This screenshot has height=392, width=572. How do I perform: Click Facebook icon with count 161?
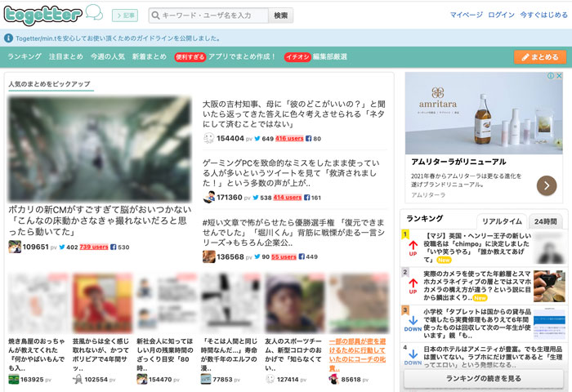(307, 198)
